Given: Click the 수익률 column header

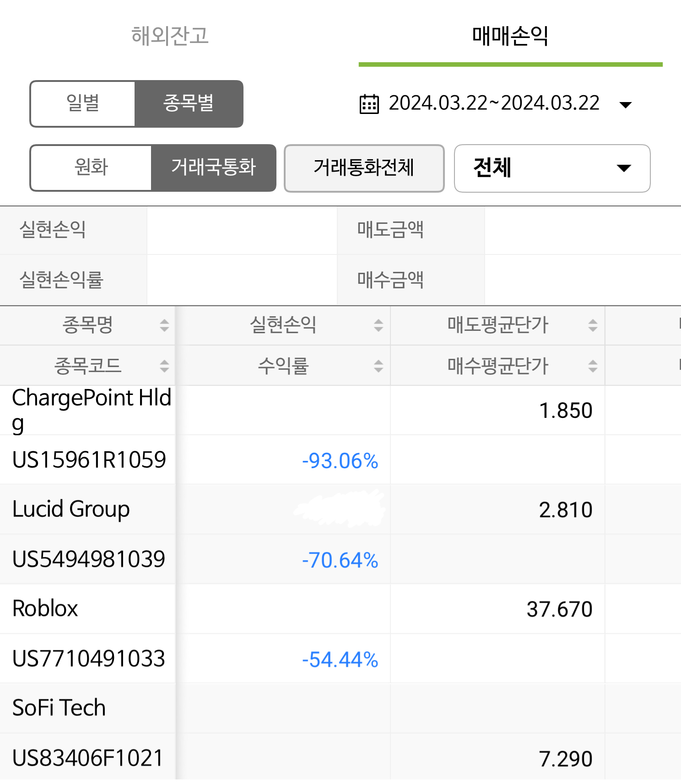Looking at the screenshot, I should (x=283, y=366).
